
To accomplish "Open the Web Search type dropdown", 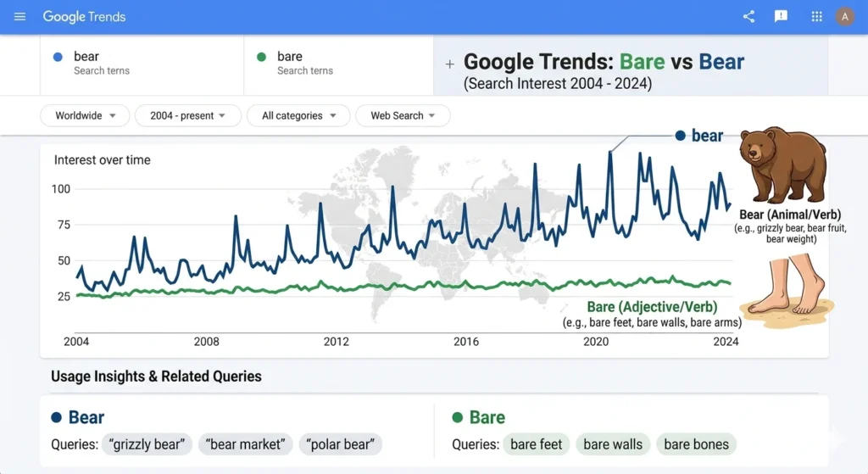I will [403, 115].
